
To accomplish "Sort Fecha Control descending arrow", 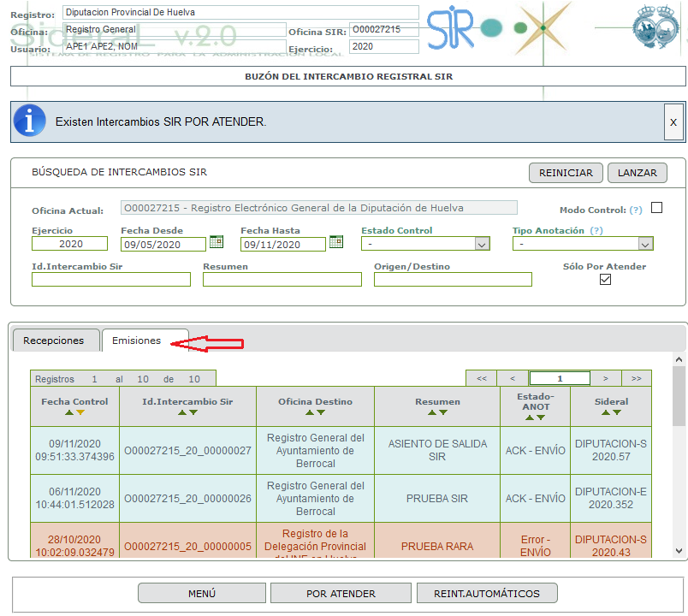I will point(80,412).
